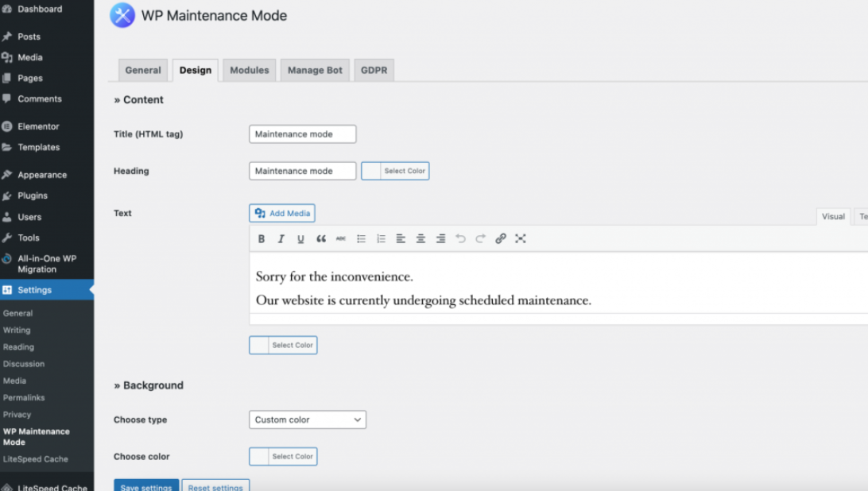Click the Add Media button
The image size is (868, 491).
coord(281,213)
